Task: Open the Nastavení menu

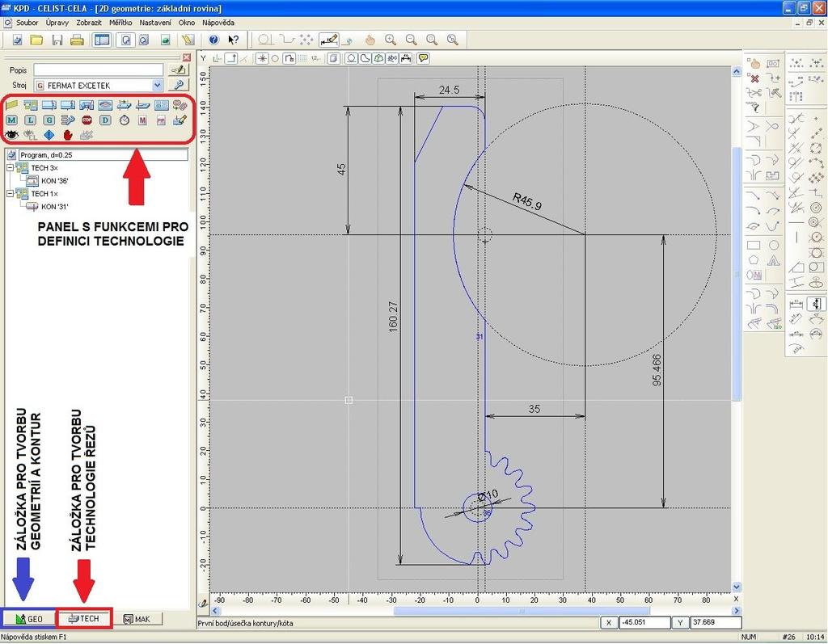Action: (x=155, y=23)
